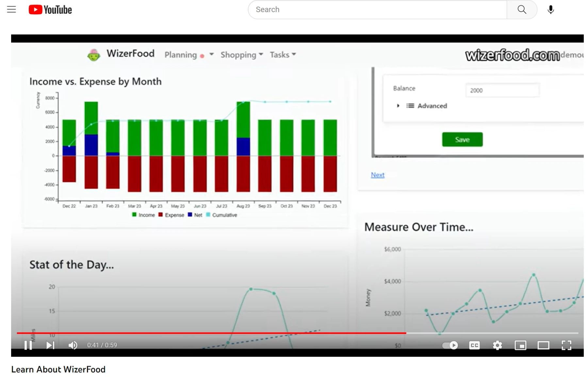The image size is (588, 377).
Task: Open the YouTube hamburger guide menu
Action: coord(11,9)
